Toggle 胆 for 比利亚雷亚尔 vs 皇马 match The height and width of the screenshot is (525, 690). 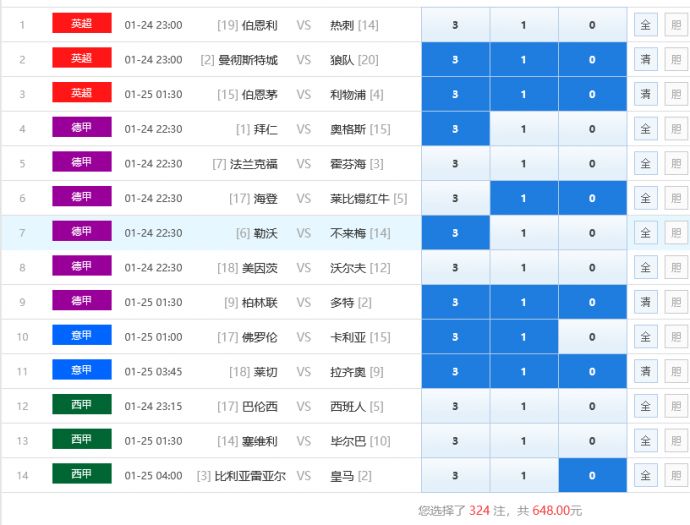click(677, 476)
